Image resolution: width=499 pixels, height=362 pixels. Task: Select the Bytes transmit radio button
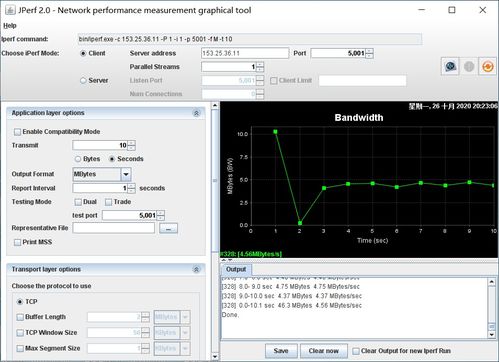click(78, 159)
